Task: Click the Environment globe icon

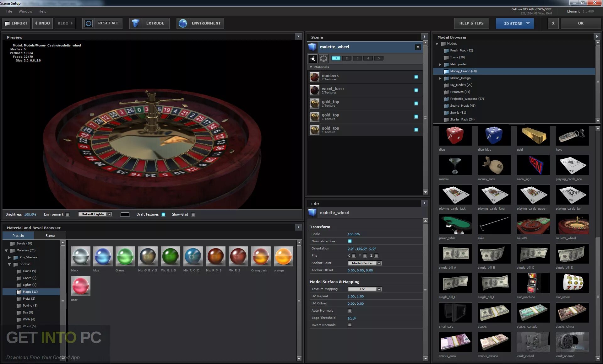Action: [x=183, y=23]
